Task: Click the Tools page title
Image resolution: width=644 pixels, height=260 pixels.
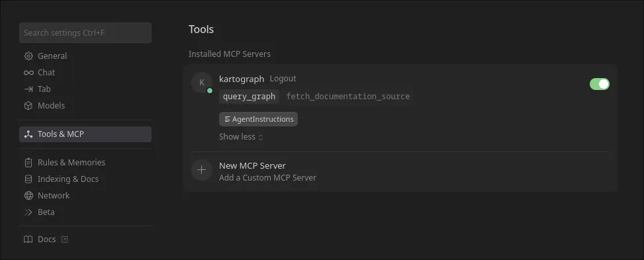Action: point(201,30)
